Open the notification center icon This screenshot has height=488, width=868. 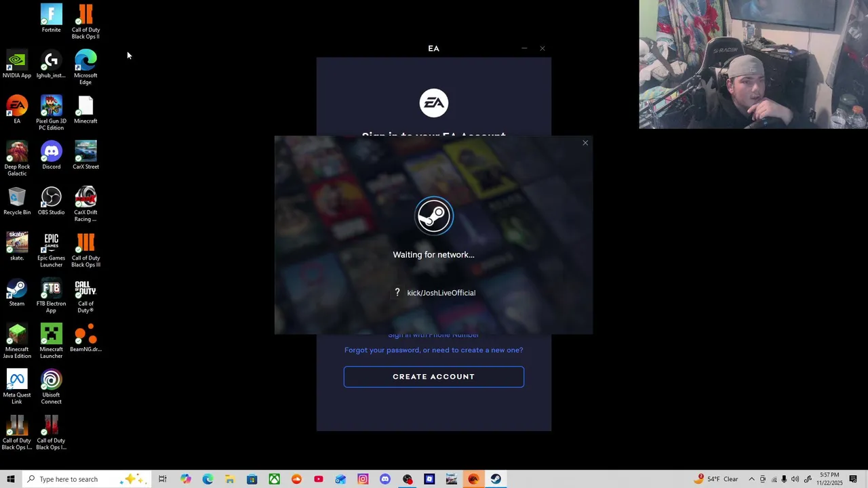pos(853,479)
